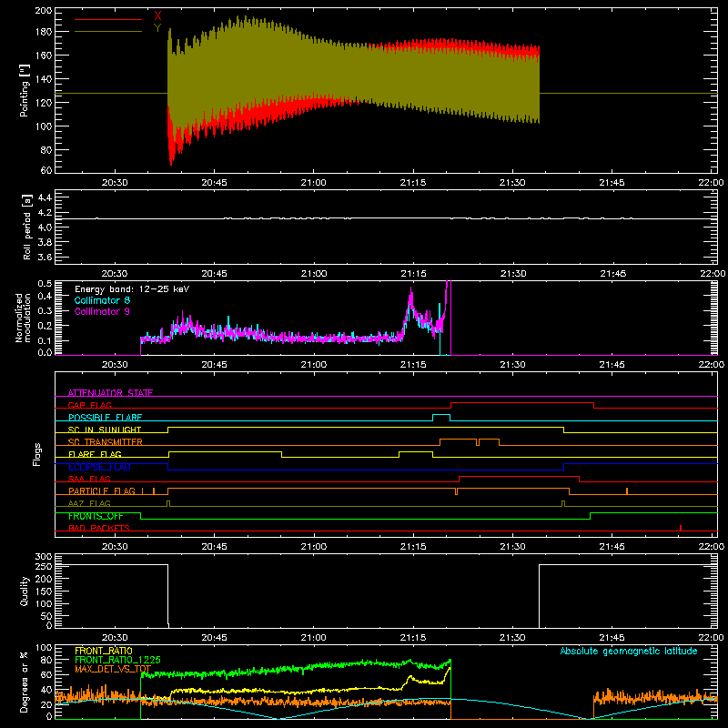Click the 250 tick on Quality axis
This screenshot has width=728, height=728.
[x=44, y=566]
